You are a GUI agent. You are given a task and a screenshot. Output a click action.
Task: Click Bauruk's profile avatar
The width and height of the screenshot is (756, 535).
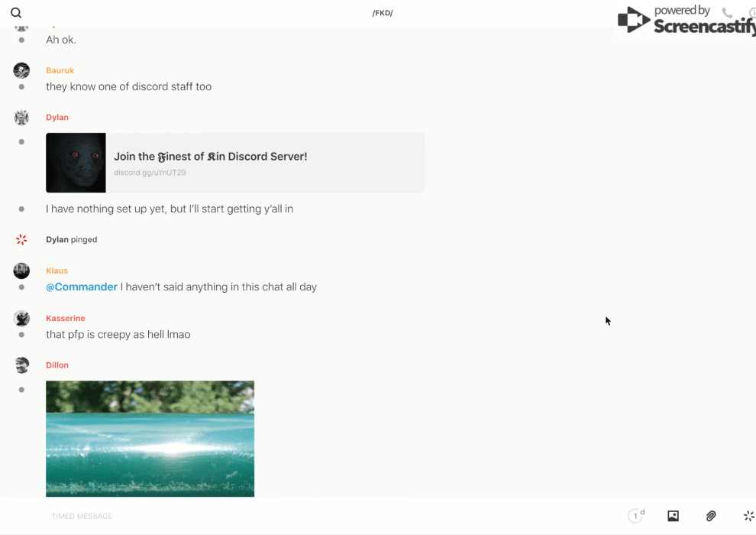coord(21,70)
